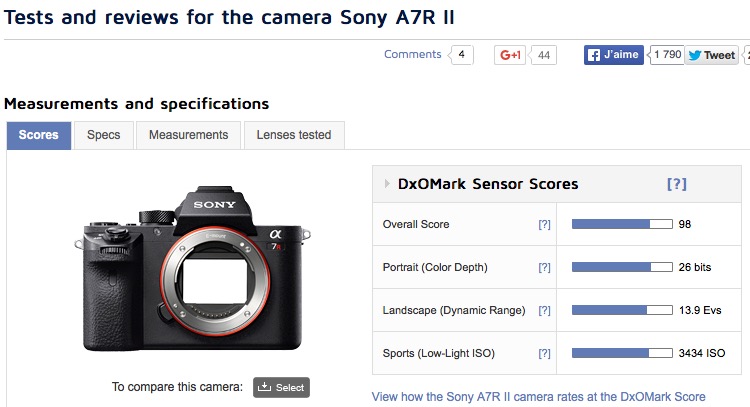Open the Portrait (Color Depth) help link
750x407 pixels.
(x=544, y=267)
